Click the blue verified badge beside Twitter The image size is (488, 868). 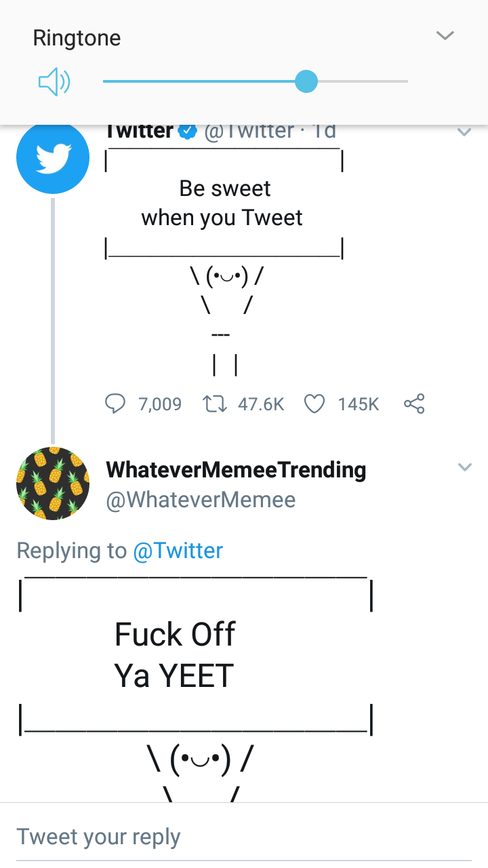click(188, 131)
